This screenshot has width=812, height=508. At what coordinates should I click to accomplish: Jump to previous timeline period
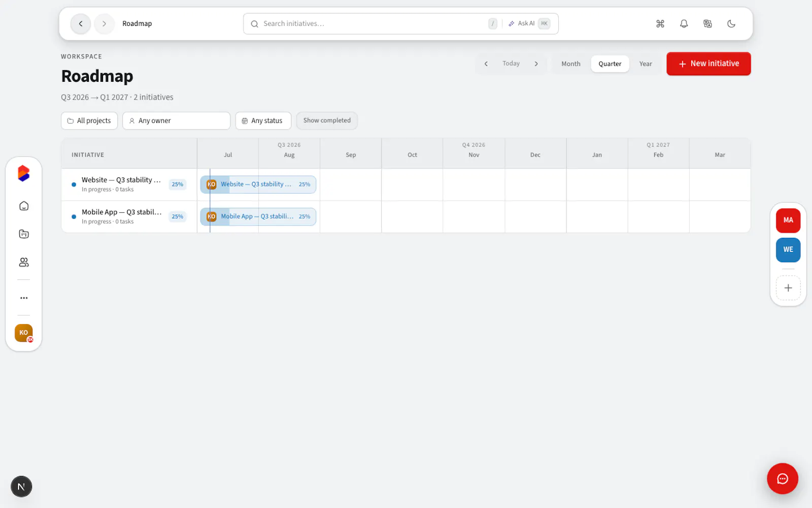[x=486, y=64]
